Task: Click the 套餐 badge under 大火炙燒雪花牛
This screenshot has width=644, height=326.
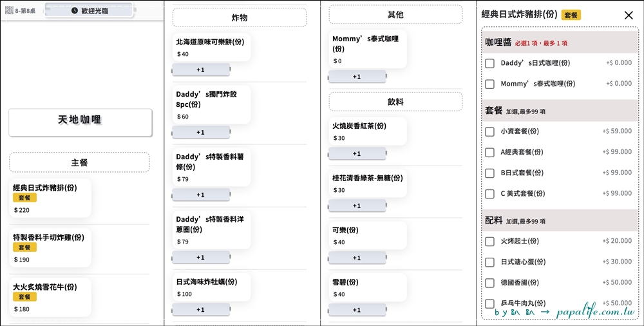Action: [24, 296]
